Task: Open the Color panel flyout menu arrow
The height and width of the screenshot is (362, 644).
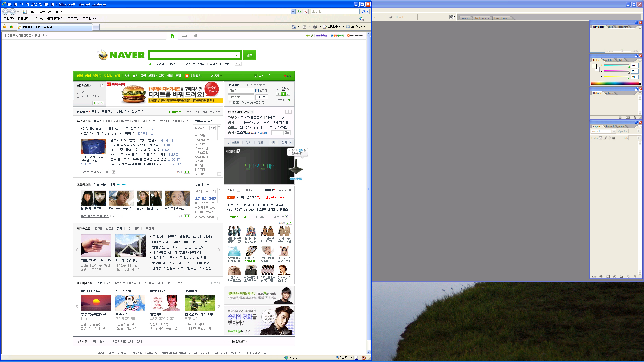Action: [x=640, y=60]
